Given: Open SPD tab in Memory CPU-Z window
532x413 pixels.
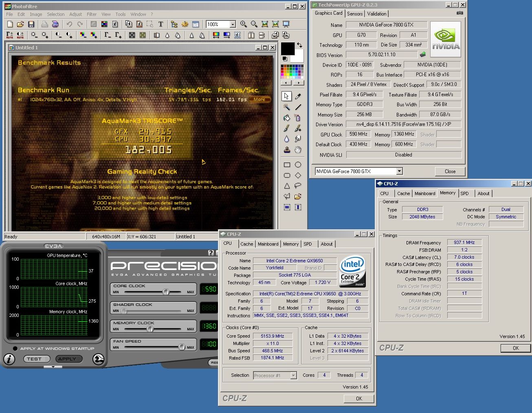Looking at the screenshot, I should (464, 193).
